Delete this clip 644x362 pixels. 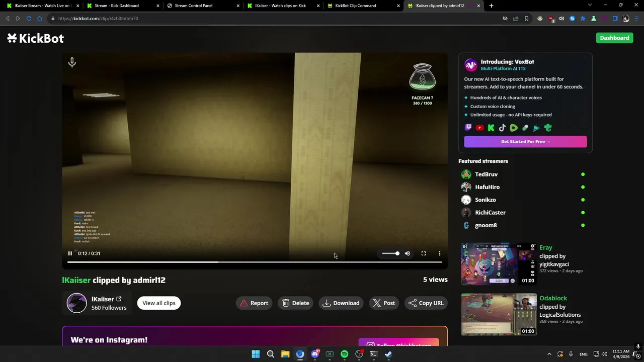(296, 303)
